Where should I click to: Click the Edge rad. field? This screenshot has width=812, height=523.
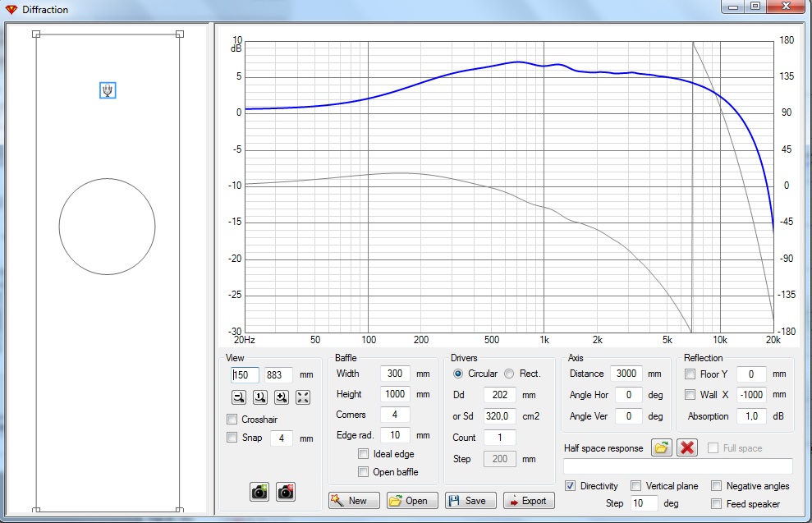[395, 435]
